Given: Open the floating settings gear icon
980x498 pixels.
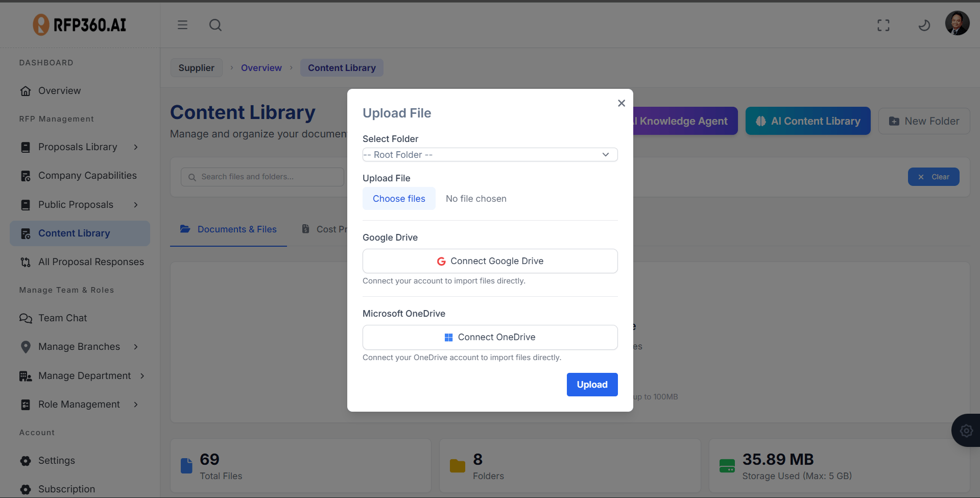Looking at the screenshot, I should coord(966,431).
